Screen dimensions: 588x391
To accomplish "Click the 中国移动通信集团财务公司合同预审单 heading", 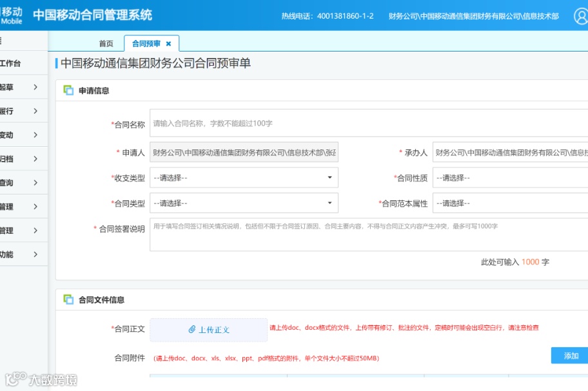I will tap(155, 63).
